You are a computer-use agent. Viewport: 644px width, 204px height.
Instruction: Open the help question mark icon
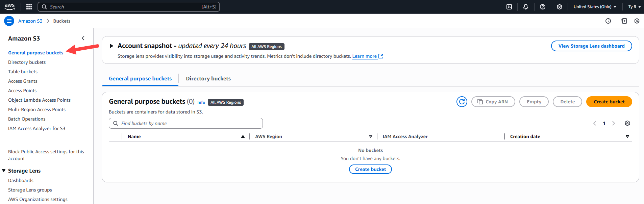click(x=543, y=7)
